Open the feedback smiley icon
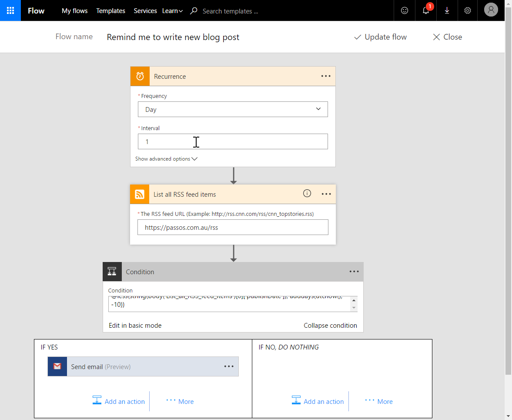 (x=404, y=10)
